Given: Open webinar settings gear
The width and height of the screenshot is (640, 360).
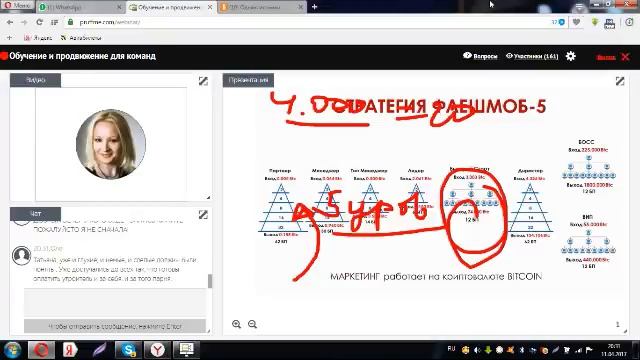Looking at the screenshot, I should [571, 56].
